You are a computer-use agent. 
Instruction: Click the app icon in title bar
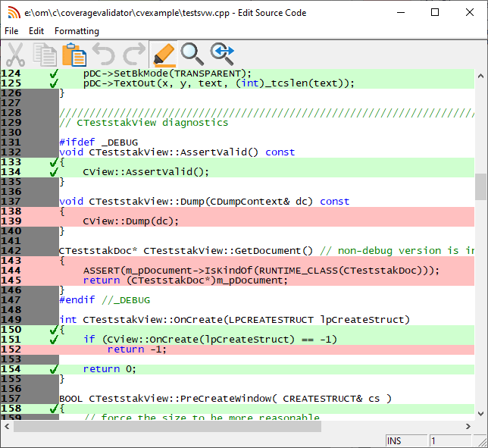14,12
